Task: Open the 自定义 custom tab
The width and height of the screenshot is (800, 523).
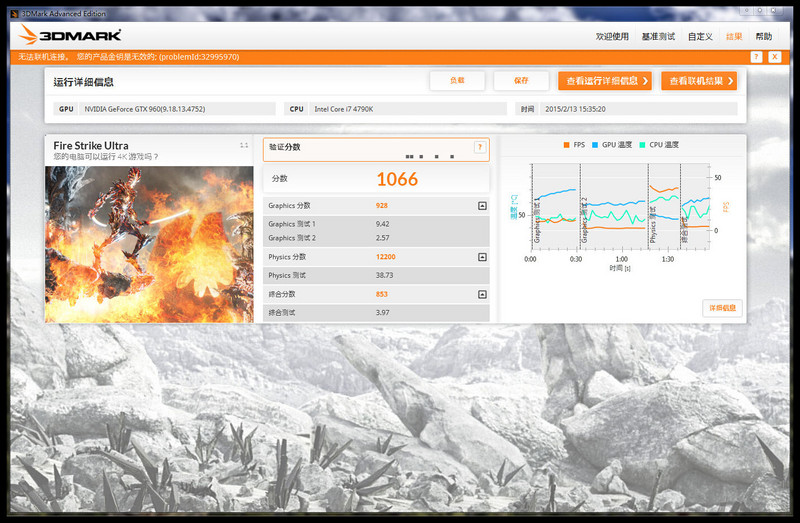Action: coord(700,36)
